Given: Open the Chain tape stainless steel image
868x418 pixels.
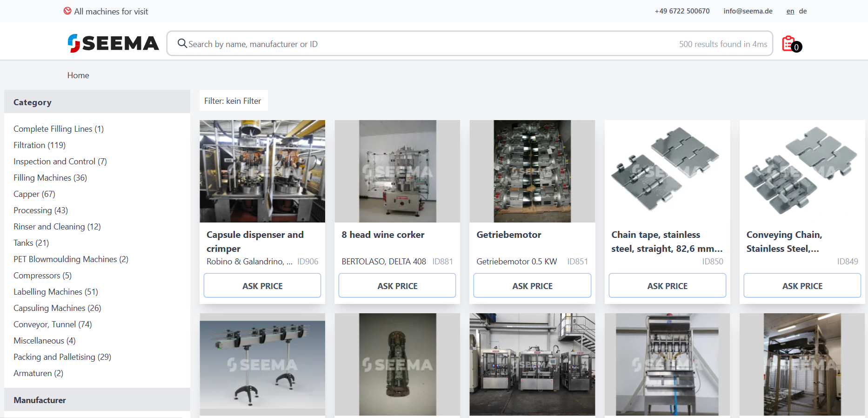Looking at the screenshot, I should tap(667, 171).
